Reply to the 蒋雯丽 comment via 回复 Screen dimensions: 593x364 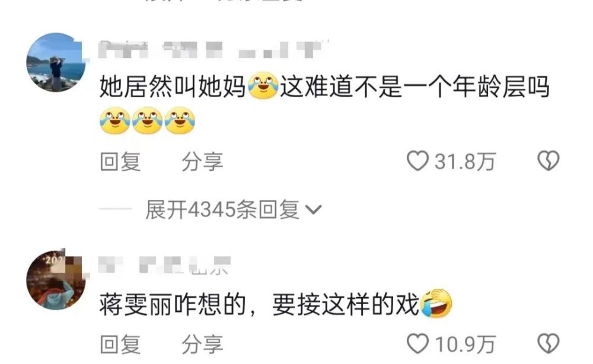click(x=120, y=344)
